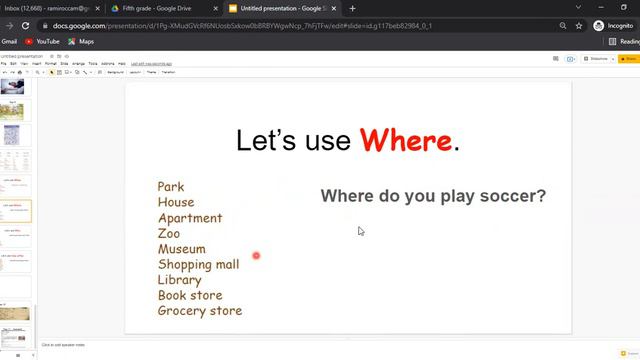Open the Slide menu
640x360 pixels.
(64, 64)
